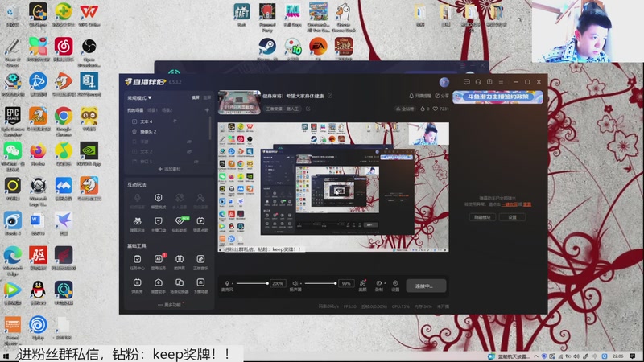Open the 读弹幕 read-danmaku tool
Viewport: 644px width, 362px height.
pos(180,261)
